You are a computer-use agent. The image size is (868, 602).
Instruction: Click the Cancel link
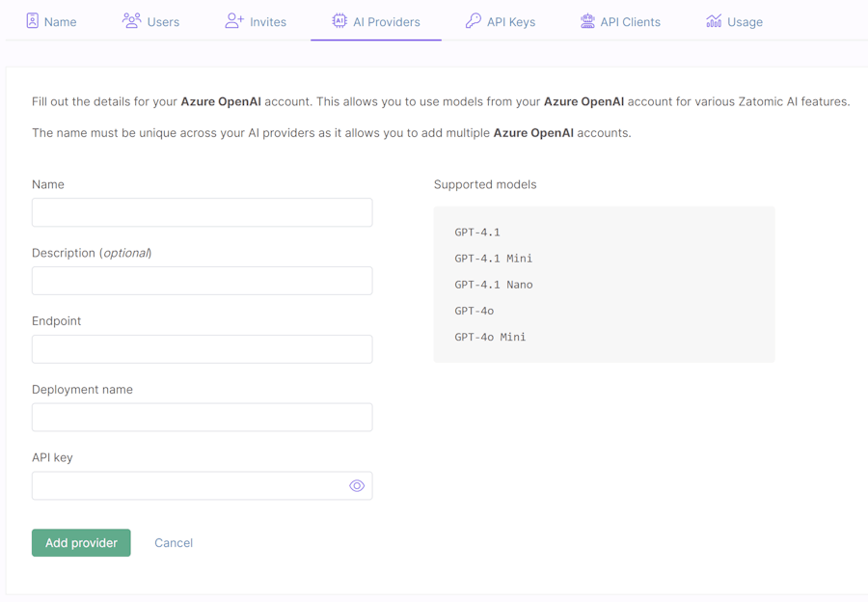click(174, 543)
